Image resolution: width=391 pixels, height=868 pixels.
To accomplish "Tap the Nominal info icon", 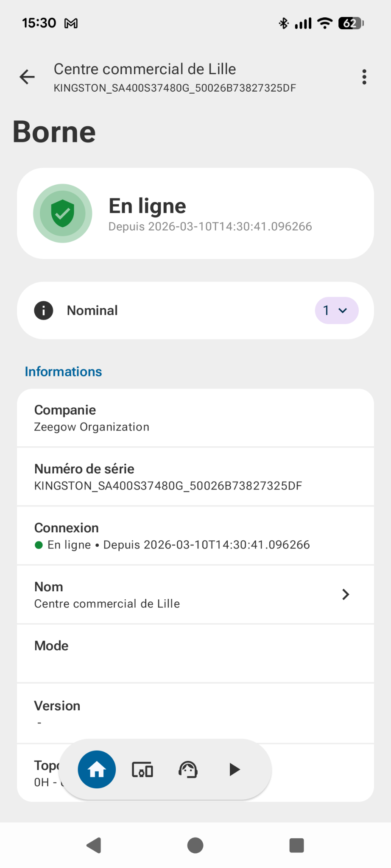I will tap(44, 311).
